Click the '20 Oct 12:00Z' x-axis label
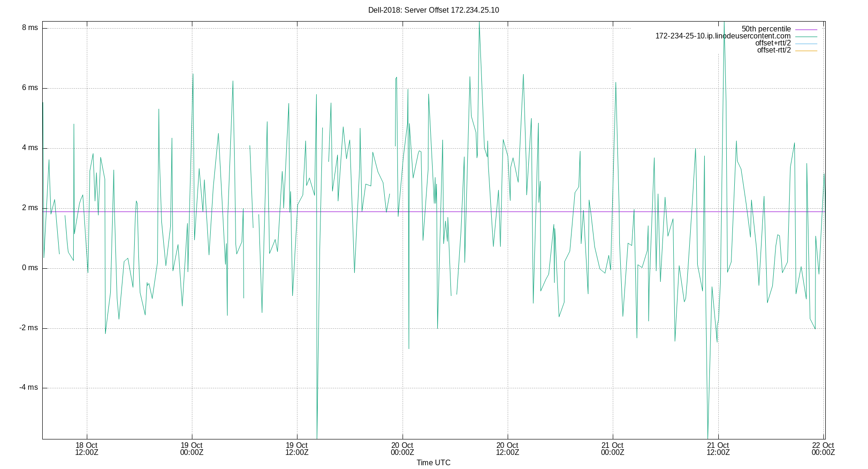The height and width of the screenshot is (469, 868). tap(507, 449)
